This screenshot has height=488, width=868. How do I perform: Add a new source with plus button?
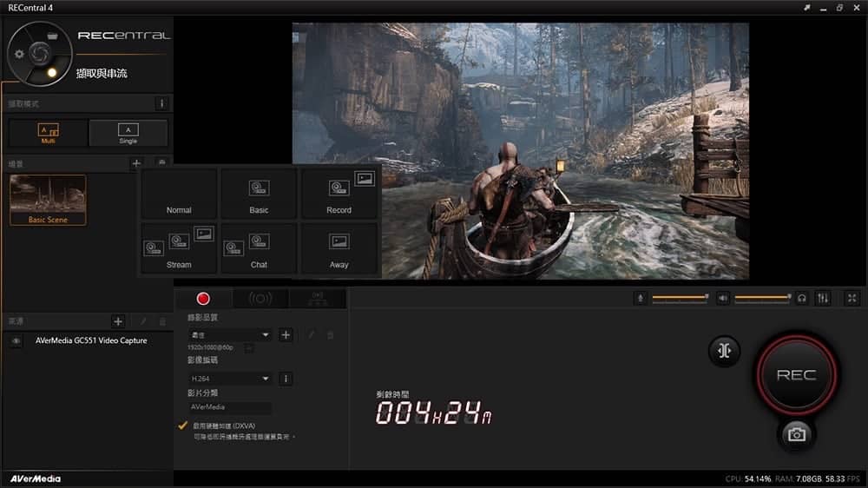point(118,321)
